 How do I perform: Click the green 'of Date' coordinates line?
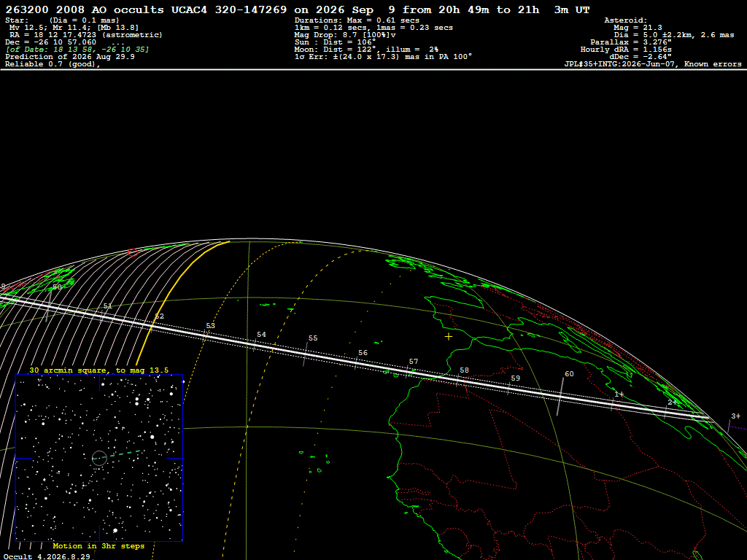[77, 50]
